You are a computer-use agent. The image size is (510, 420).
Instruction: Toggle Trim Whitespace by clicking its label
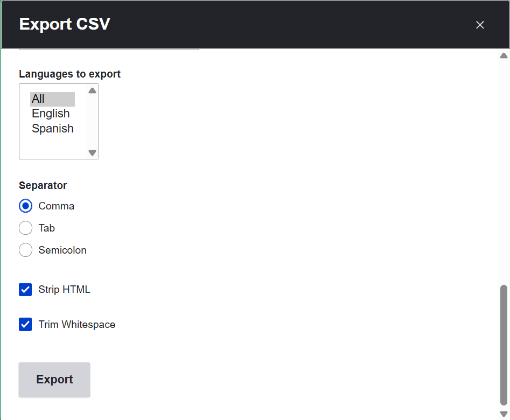click(76, 324)
